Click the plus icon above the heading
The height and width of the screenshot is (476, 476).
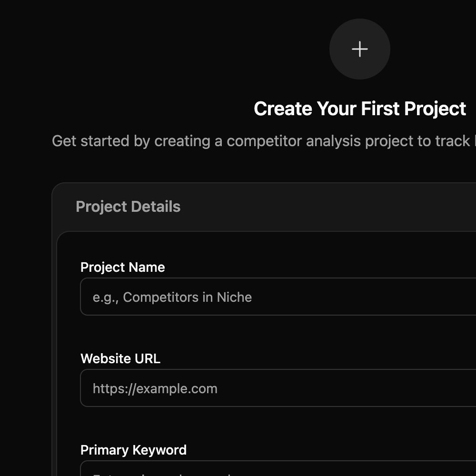click(x=360, y=49)
